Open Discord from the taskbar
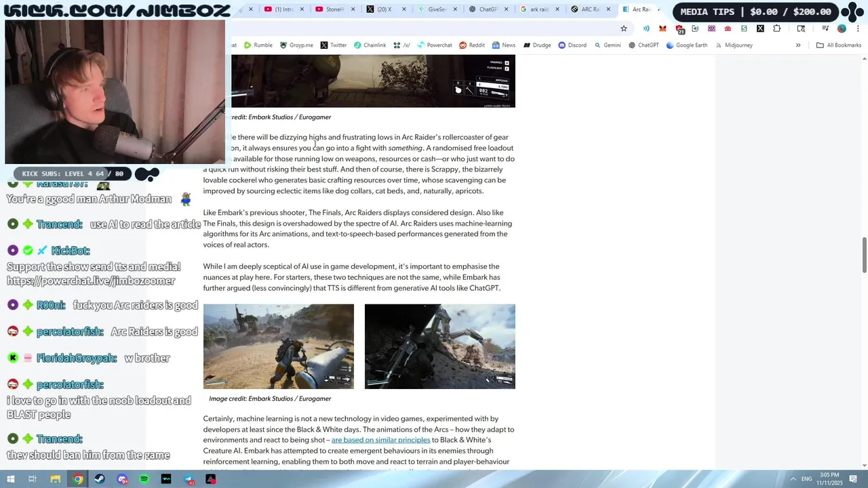The height and width of the screenshot is (488, 868). pyautogui.click(x=122, y=479)
